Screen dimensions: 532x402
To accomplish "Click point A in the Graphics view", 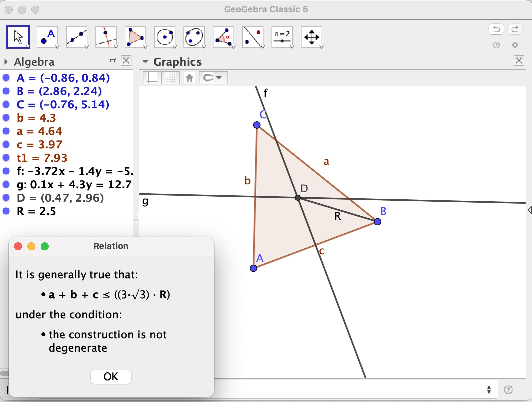I will pyautogui.click(x=253, y=268).
